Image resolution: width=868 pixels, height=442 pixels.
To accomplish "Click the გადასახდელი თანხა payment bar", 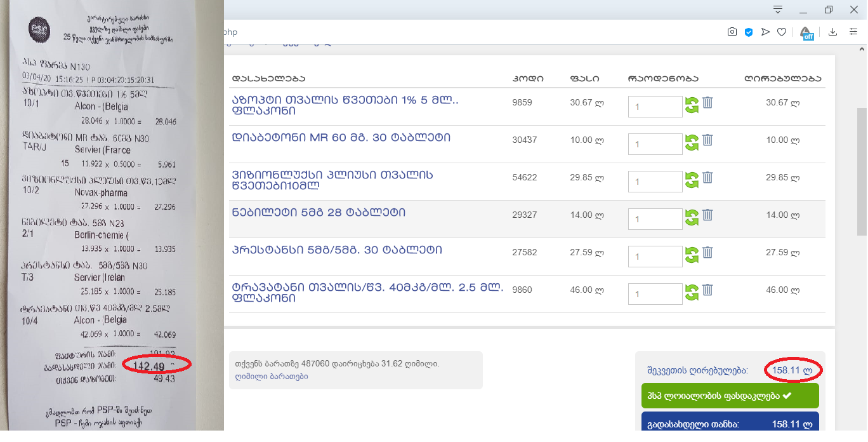I will (730, 422).
